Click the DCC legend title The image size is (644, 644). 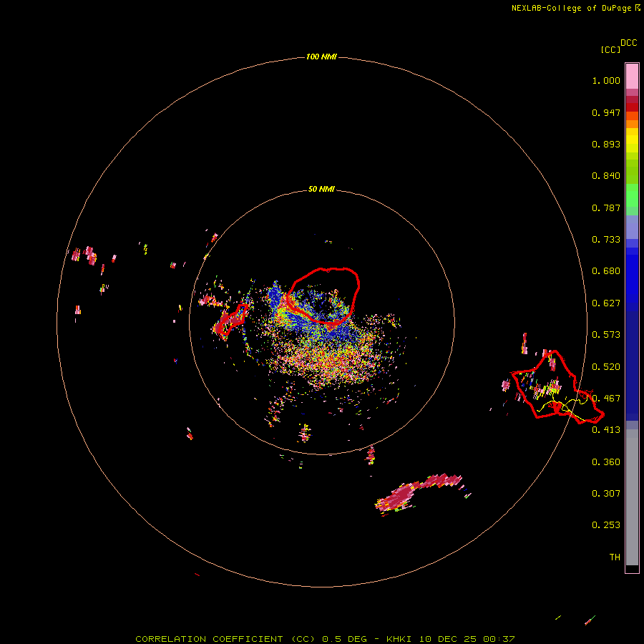tap(628, 43)
